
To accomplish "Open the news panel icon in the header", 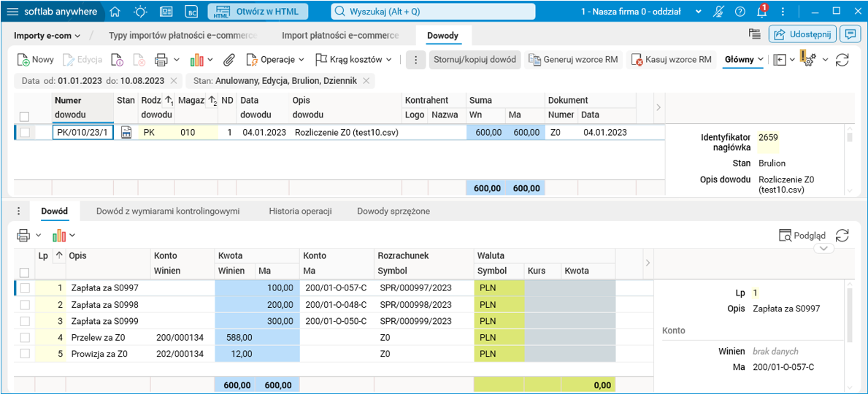I will click(x=166, y=12).
